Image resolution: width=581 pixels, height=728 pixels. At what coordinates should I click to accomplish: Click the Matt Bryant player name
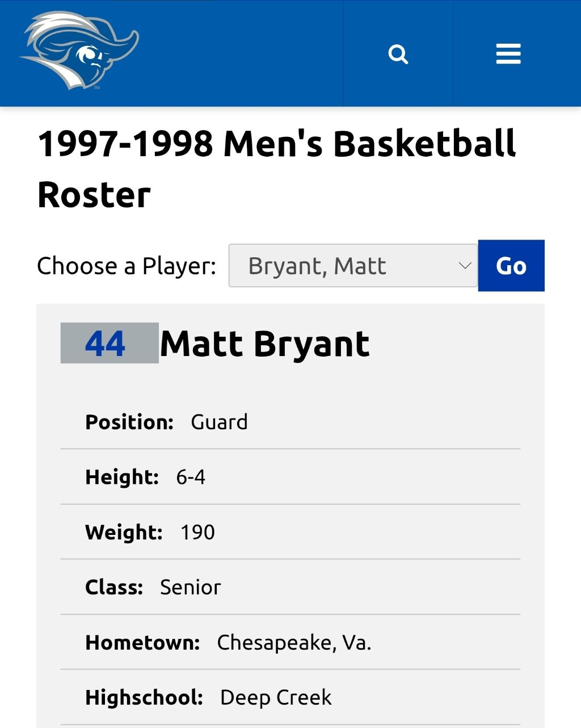coord(265,344)
